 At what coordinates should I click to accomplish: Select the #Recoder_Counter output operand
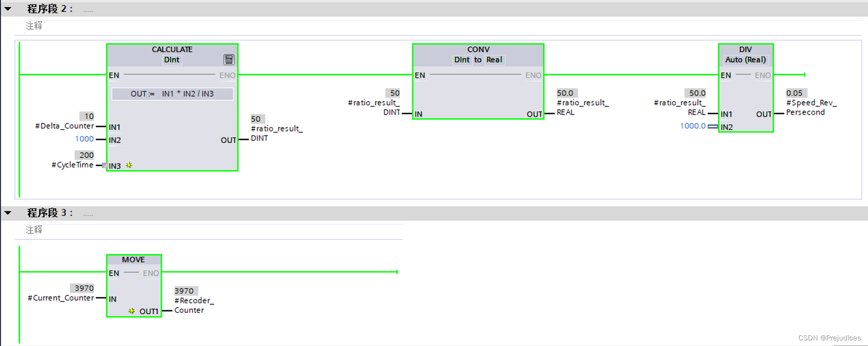194,305
